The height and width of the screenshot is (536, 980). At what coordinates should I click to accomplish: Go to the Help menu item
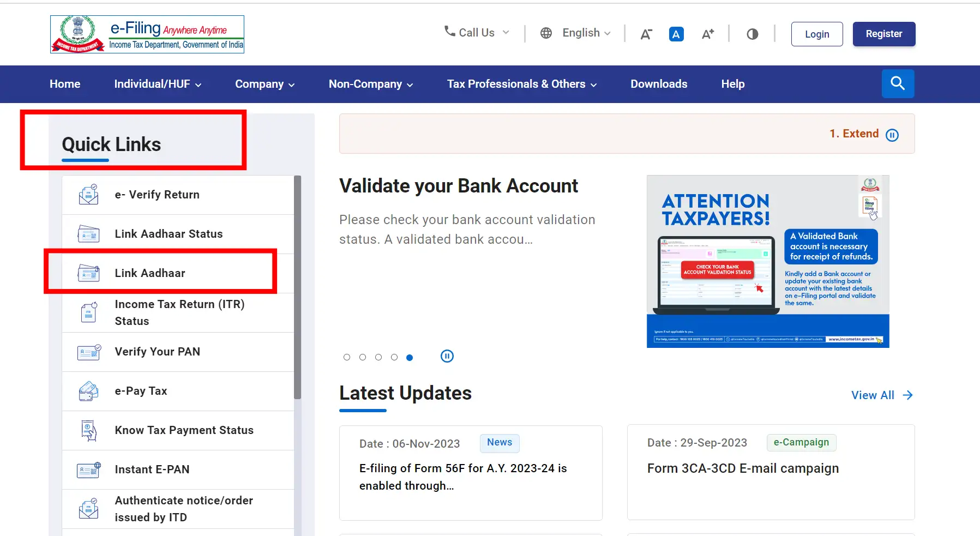coord(732,84)
